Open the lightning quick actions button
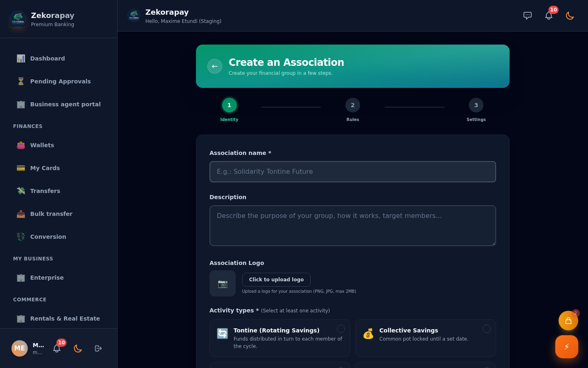The image size is (588, 368). click(x=567, y=347)
